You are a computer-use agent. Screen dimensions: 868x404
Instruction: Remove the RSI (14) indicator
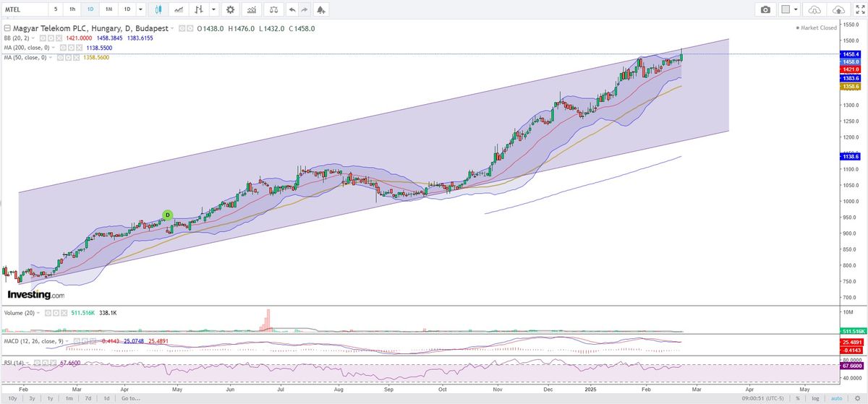click(53, 363)
